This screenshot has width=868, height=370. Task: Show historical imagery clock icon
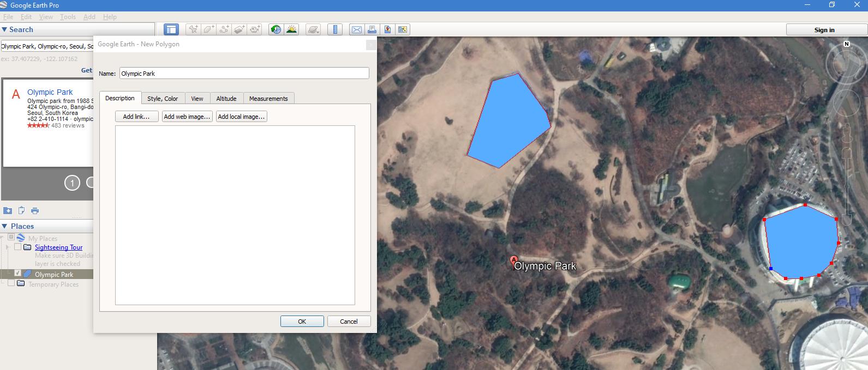[276, 29]
